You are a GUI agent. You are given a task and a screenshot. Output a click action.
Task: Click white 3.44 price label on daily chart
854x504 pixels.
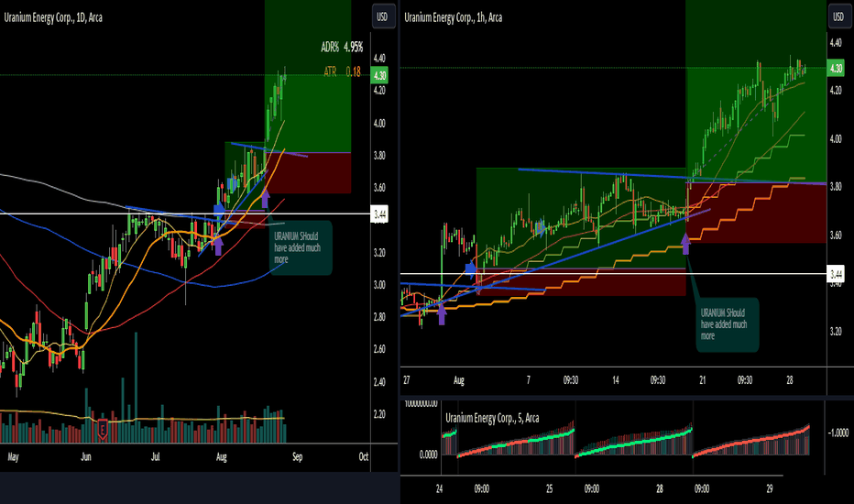(x=379, y=214)
